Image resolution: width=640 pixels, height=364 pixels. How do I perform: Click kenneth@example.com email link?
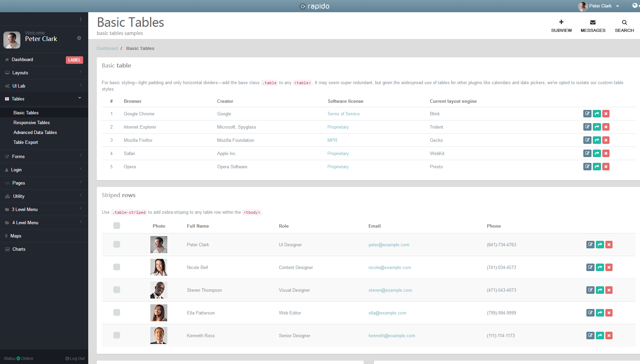click(392, 336)
